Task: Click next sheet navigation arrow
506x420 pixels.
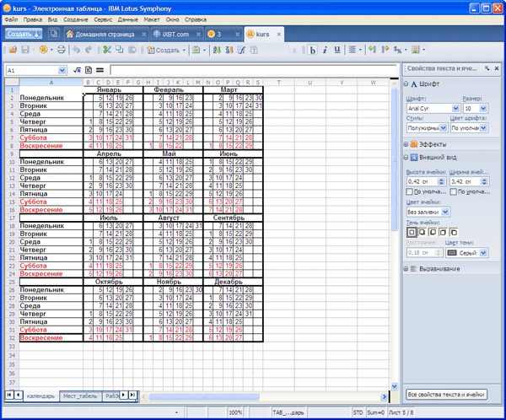Action: click(124, 395)
